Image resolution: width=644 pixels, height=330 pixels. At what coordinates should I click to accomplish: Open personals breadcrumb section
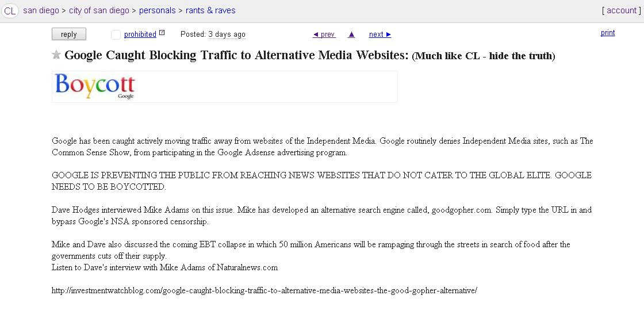point(157,10)
